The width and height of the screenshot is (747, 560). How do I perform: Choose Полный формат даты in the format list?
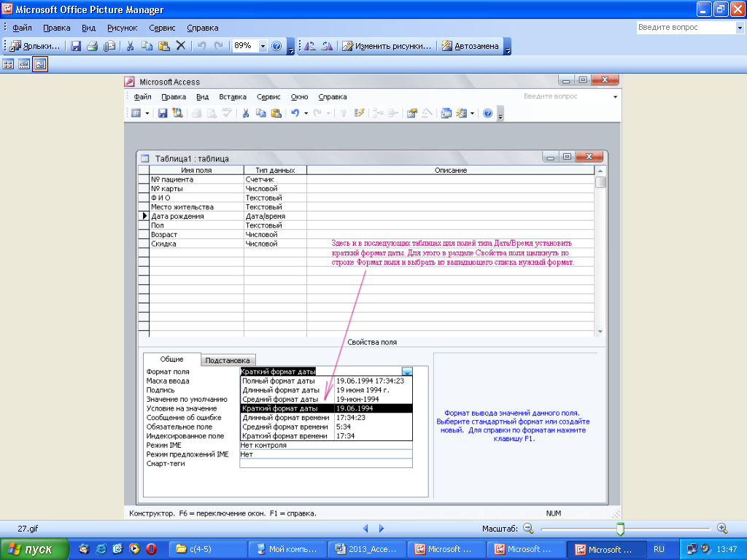(326, 381)
